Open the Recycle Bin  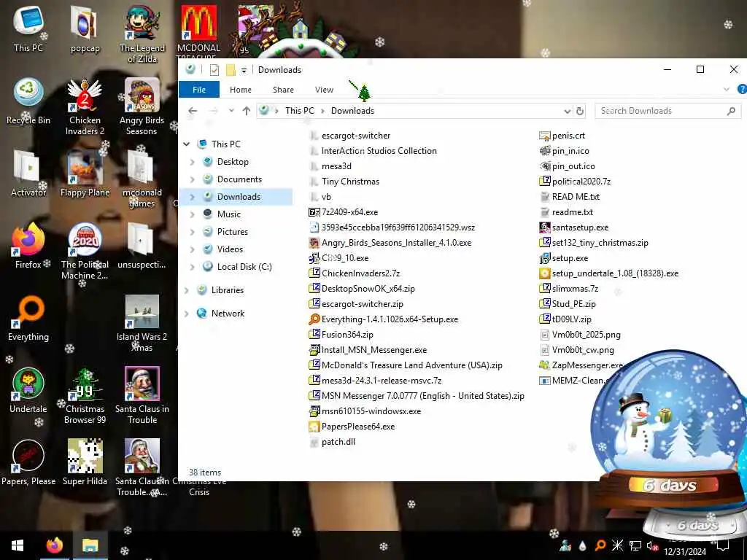tap(28, 101)
